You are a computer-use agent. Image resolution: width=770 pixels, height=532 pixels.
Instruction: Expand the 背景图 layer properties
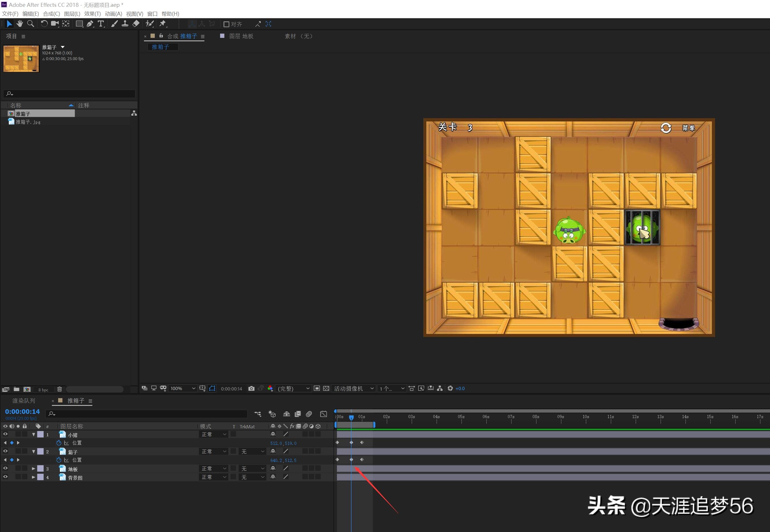point(33,477)
